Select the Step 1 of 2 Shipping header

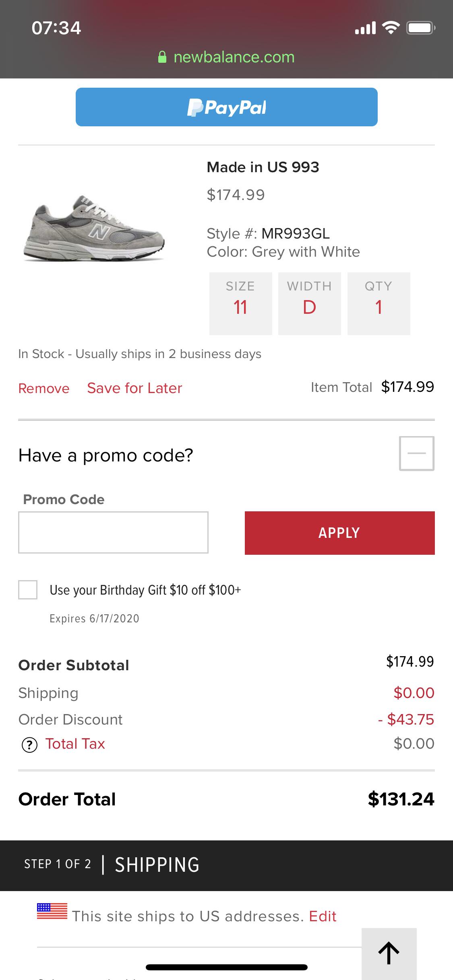tap(226, 865)
